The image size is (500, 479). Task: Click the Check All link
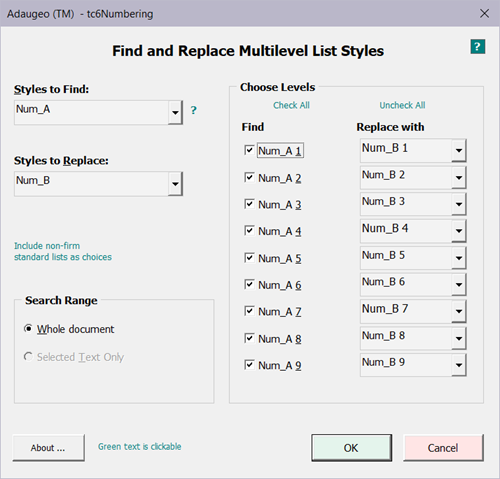(291, 105)
